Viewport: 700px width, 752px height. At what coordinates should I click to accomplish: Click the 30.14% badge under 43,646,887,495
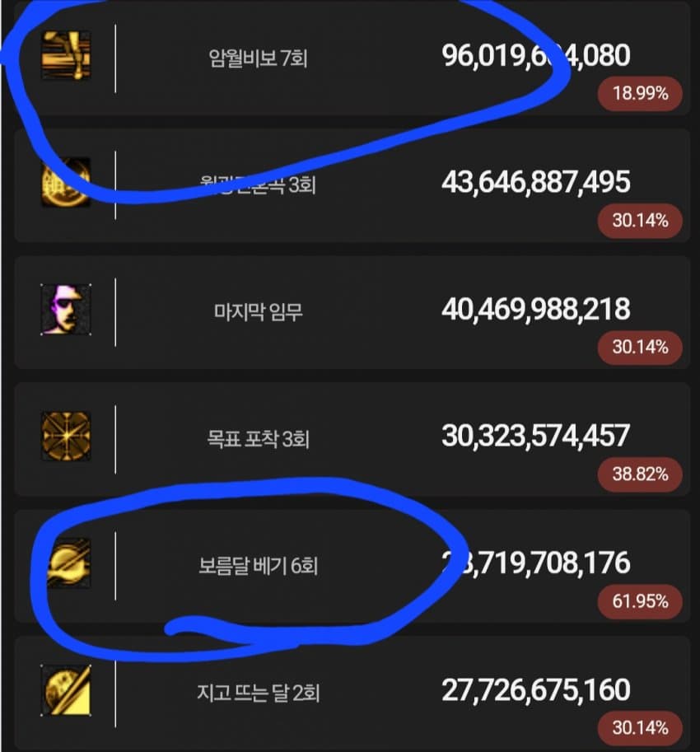click(x=640, y=221)
